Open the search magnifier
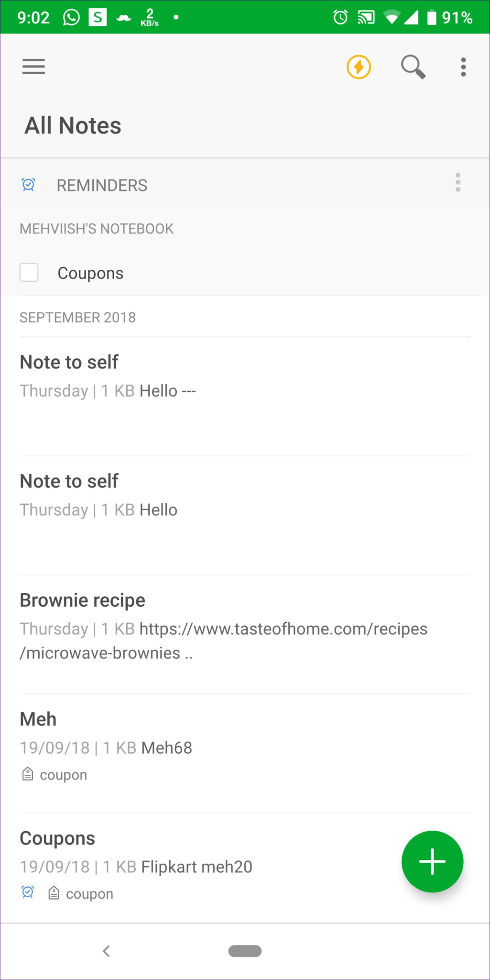 413,67
